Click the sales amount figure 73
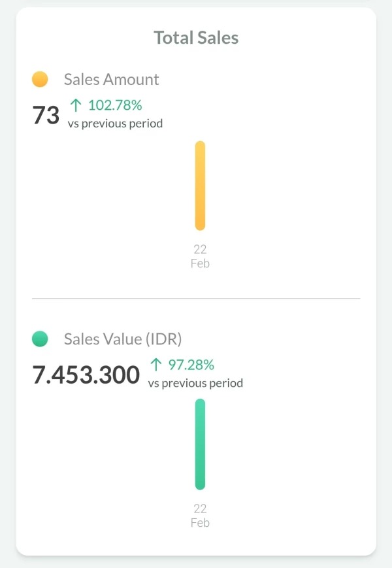 (46, 116)
